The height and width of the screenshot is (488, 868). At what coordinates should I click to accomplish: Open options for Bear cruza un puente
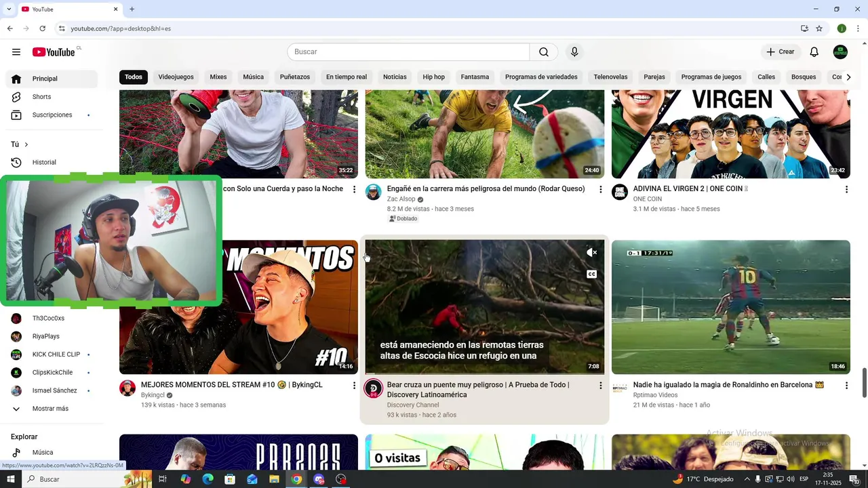600,386
